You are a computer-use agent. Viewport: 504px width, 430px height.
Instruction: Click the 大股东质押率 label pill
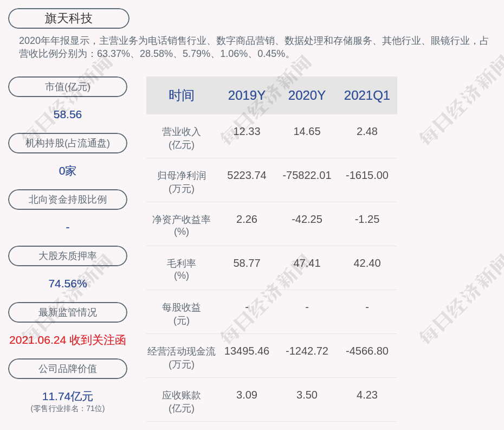coord(68,256)
